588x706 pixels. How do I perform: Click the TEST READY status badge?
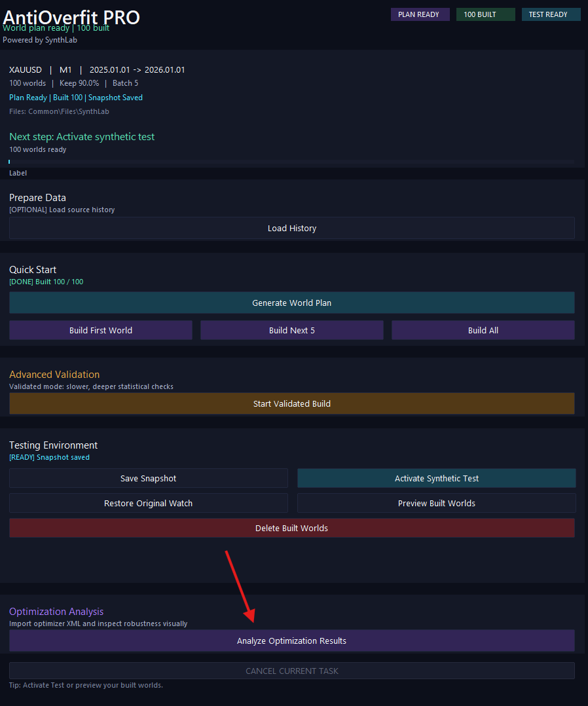click(551, 14)
